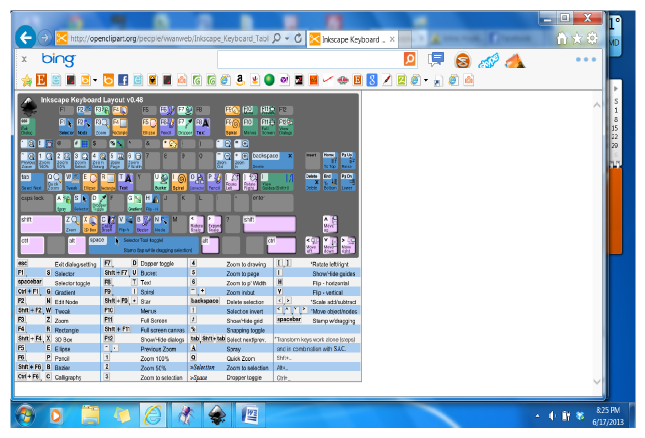Click the backspace key in the keyboard image
Image resolution: width=645 pixels, height=438 pixels.
point(272,160)
